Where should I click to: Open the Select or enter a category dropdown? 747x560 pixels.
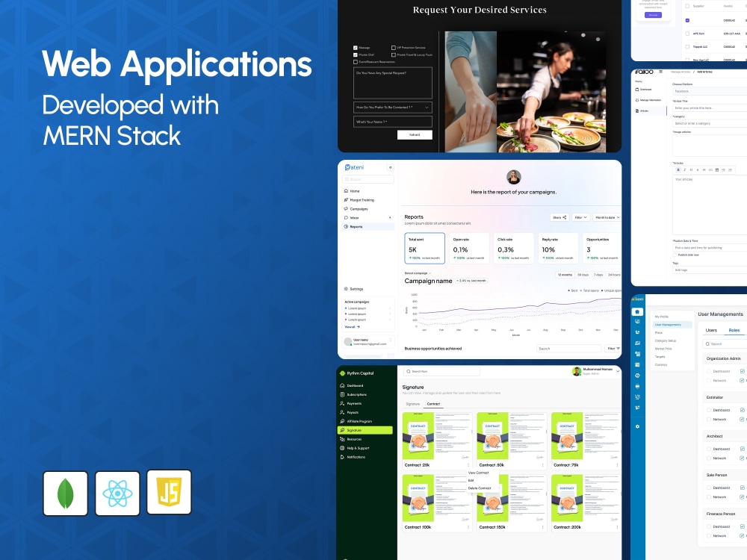710,123
